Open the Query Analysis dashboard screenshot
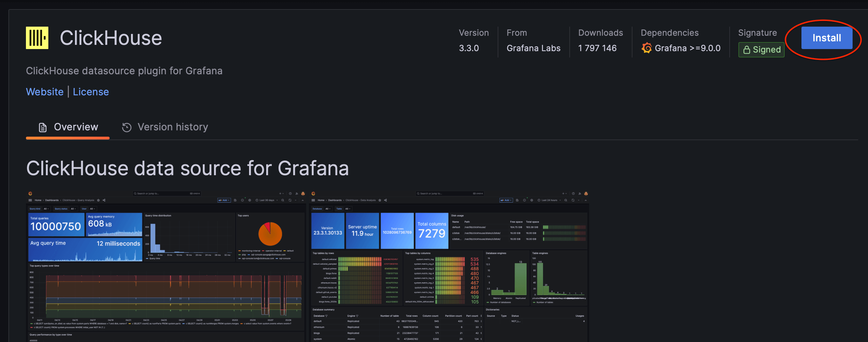This screenshot has width=868, height=342. [x=166, y=266]
